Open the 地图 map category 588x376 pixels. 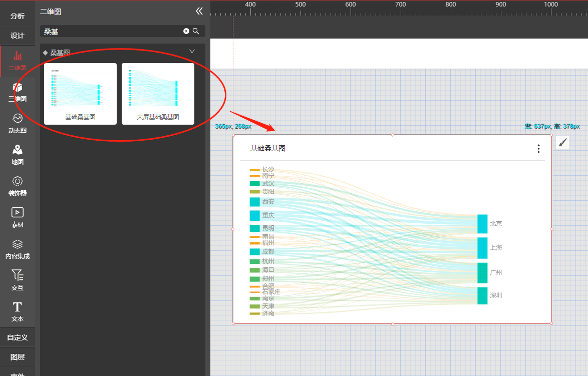coord(18,155)
